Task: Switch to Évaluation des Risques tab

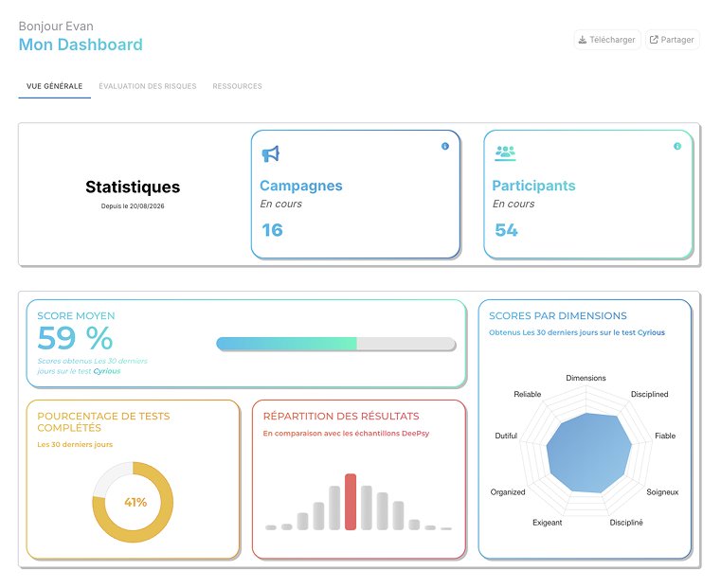Action: tap(148, 86)
